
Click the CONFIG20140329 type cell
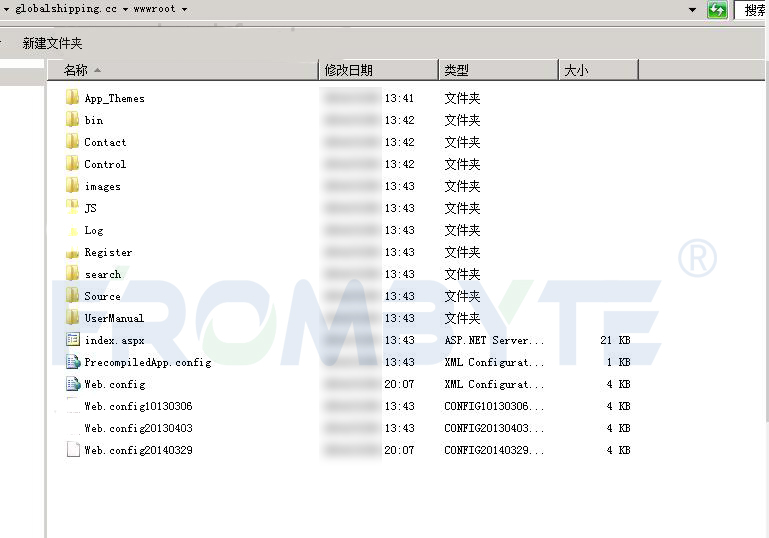pos(494,450)
